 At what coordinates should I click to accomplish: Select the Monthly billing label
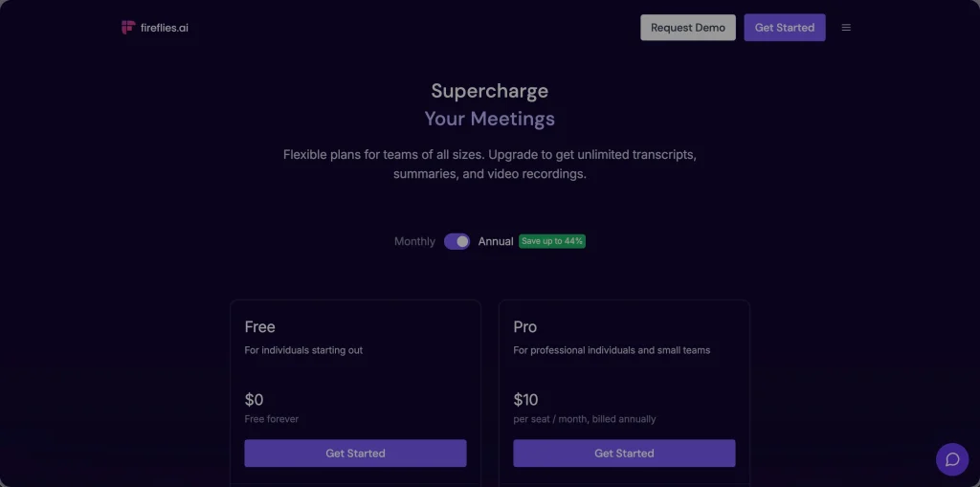pos(414,242)
